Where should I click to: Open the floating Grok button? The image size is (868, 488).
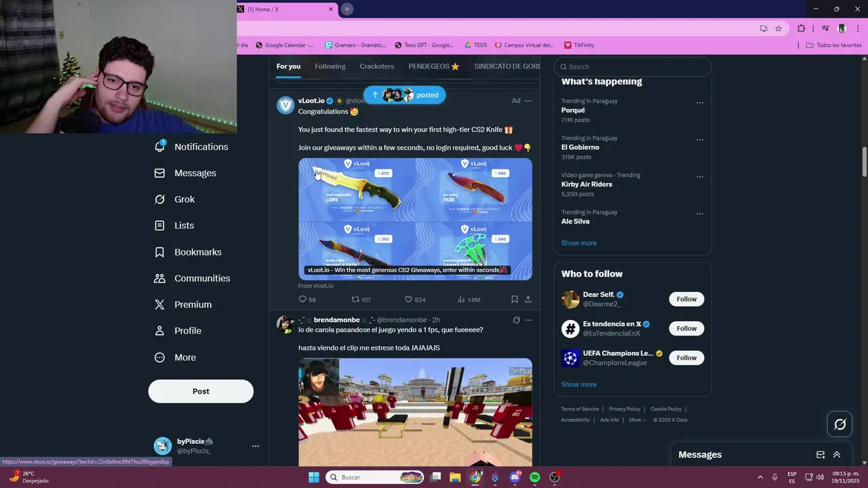click(x=840, y=424)
